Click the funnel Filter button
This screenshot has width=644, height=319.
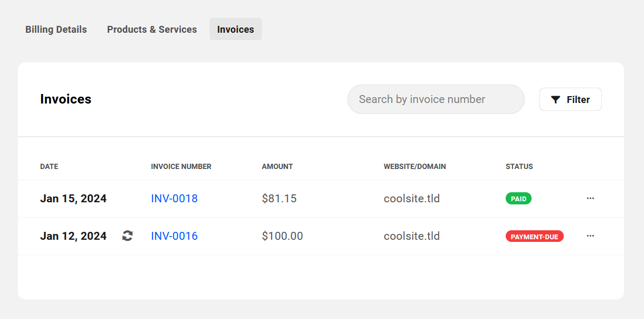tap(570, 99)
